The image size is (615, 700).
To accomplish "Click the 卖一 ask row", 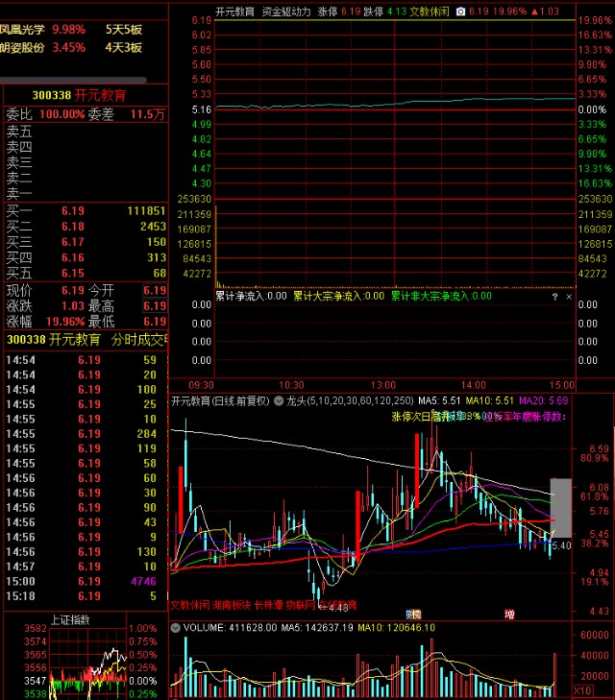I will pyautogui.click(x=86, y=193).
